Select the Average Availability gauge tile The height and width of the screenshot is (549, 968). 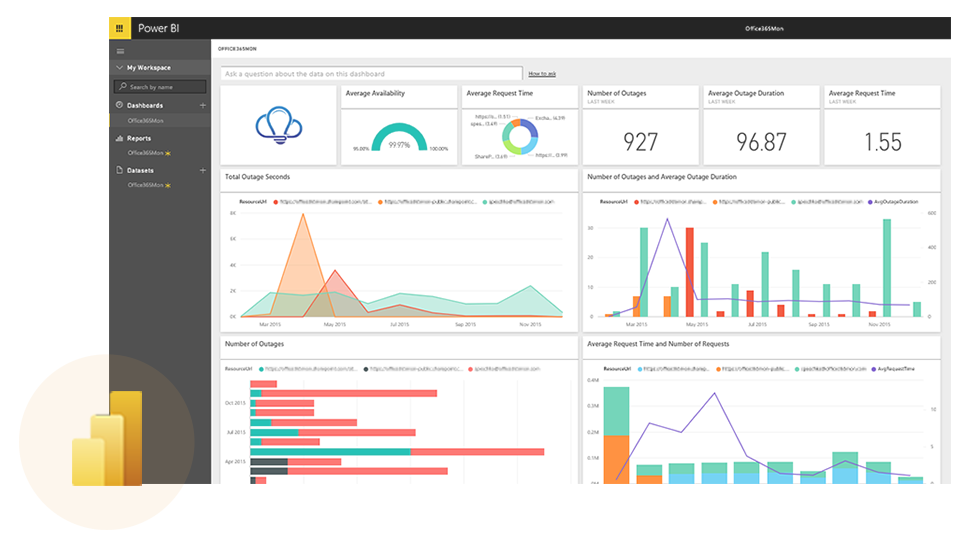399,125
